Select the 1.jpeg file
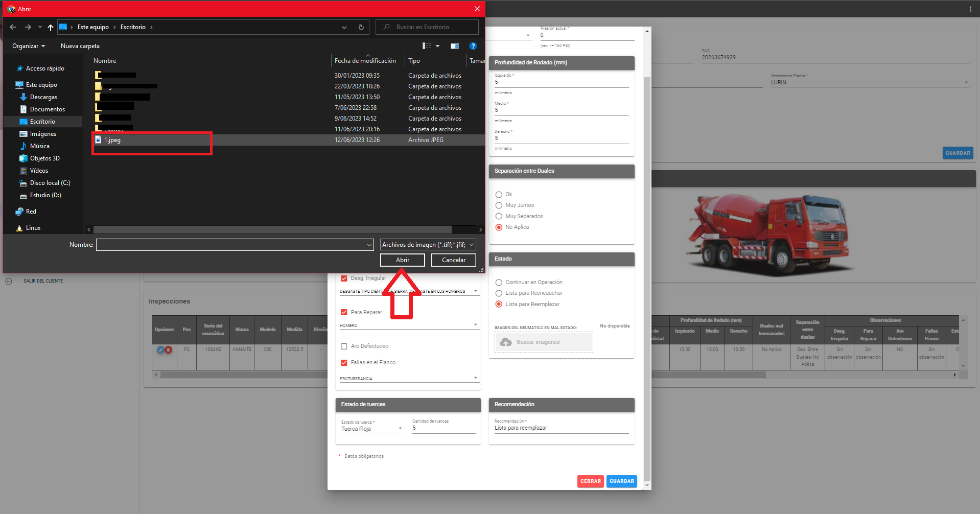Image resolution: width=980 pixels, height=514 pixels. (x=112, y=140)
